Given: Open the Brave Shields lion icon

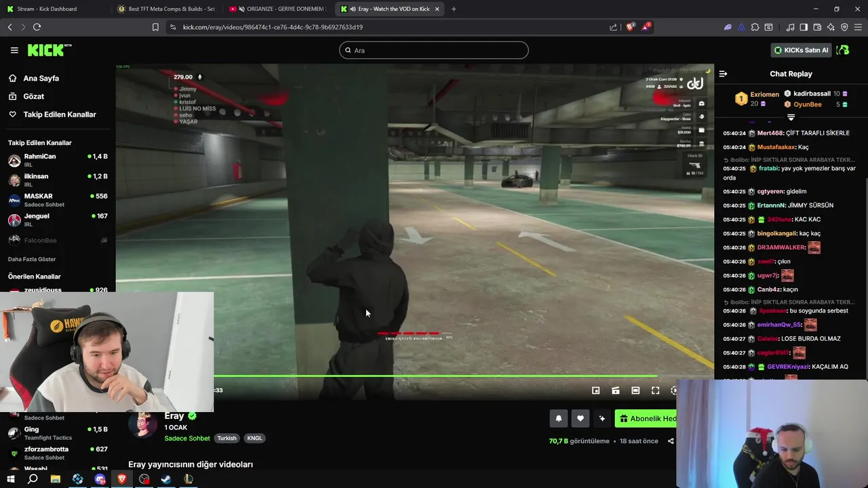Looking at the screenshot, I should click(629, 27).
